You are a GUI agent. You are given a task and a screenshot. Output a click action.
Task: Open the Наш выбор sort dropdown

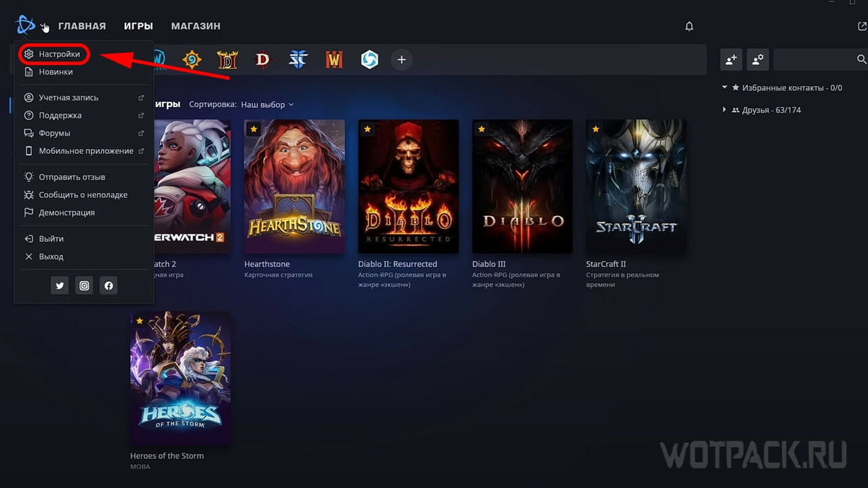[x=267, y=105]
